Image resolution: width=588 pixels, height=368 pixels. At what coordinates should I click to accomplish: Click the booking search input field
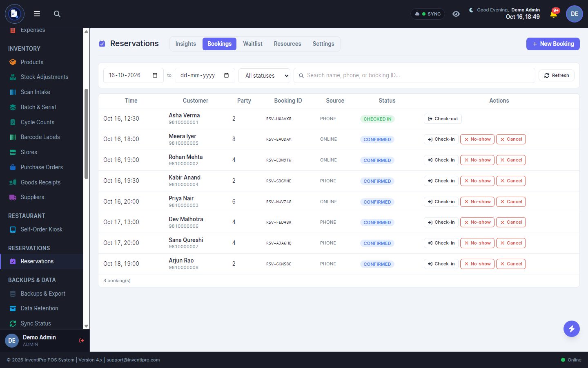pos(414,75)
